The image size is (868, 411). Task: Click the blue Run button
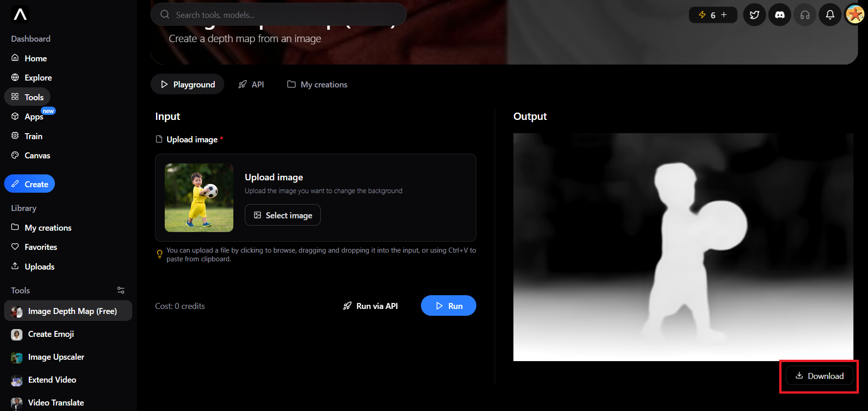coord(448,306)
